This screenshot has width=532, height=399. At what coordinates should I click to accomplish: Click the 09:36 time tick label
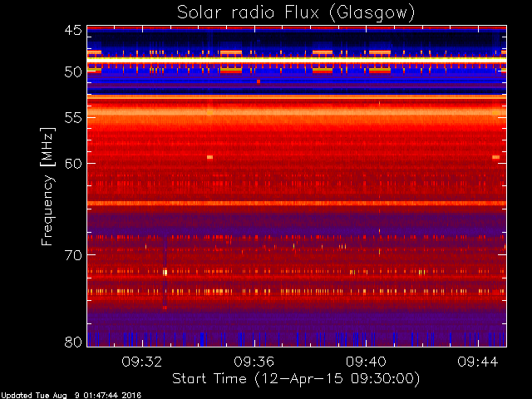click(x=254, y=362)
